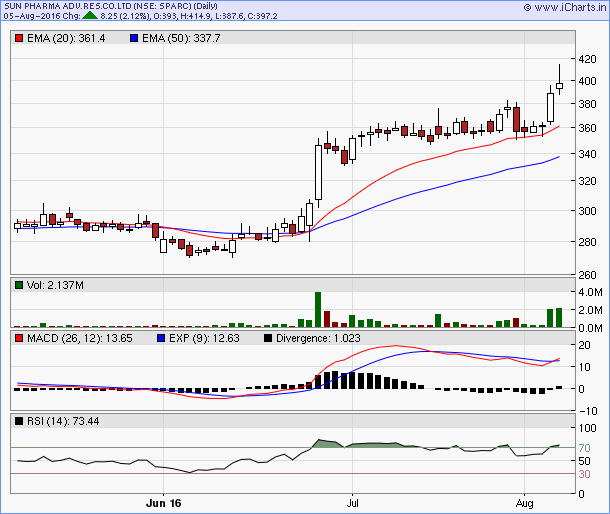This screenshot has height=514, width=610.
Task: Click the 'Jul' date axis label
Action: point(352,503)
